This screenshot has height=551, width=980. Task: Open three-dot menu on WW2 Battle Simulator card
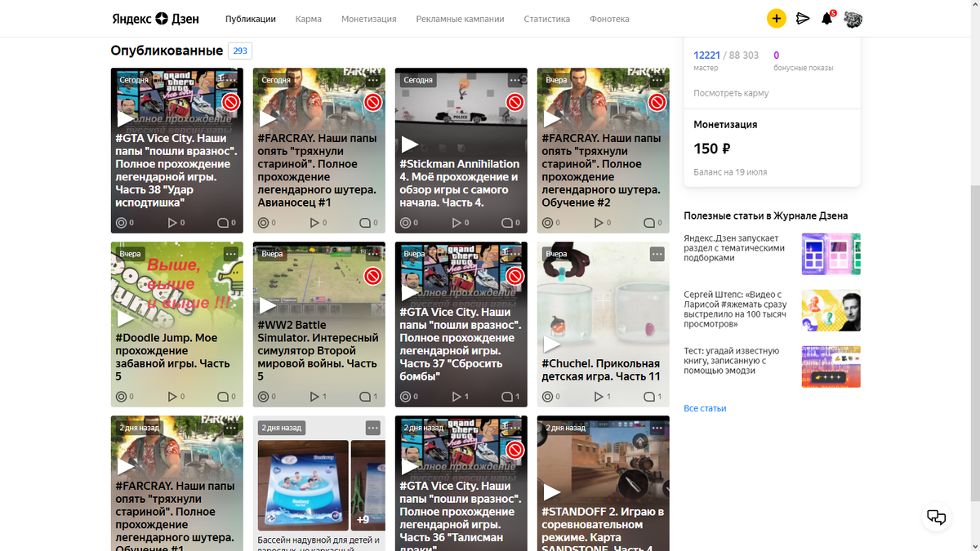[373, 254]
